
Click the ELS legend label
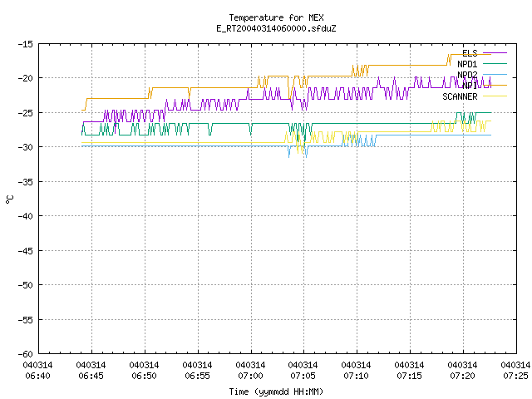click(x=470, y=53)
